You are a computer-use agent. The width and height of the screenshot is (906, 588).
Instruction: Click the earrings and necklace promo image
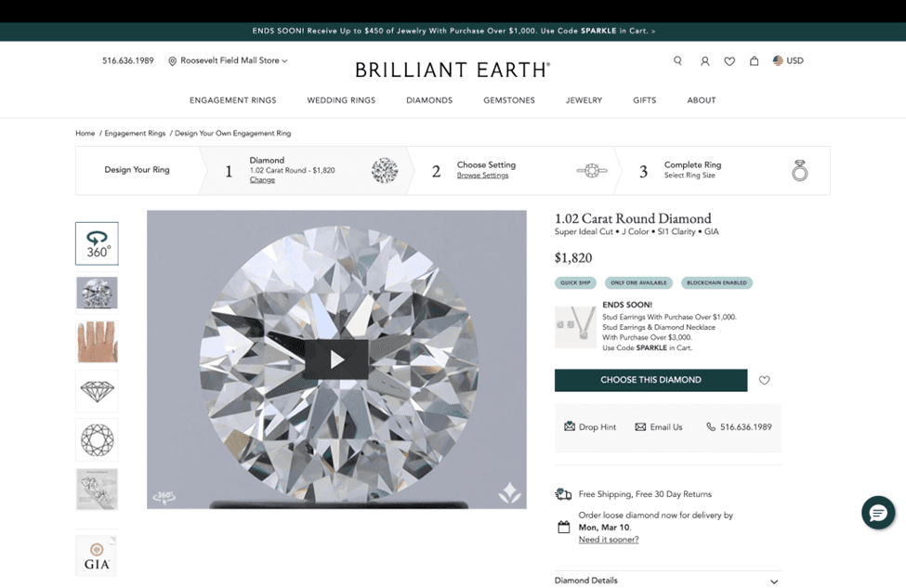click(575, 327)
